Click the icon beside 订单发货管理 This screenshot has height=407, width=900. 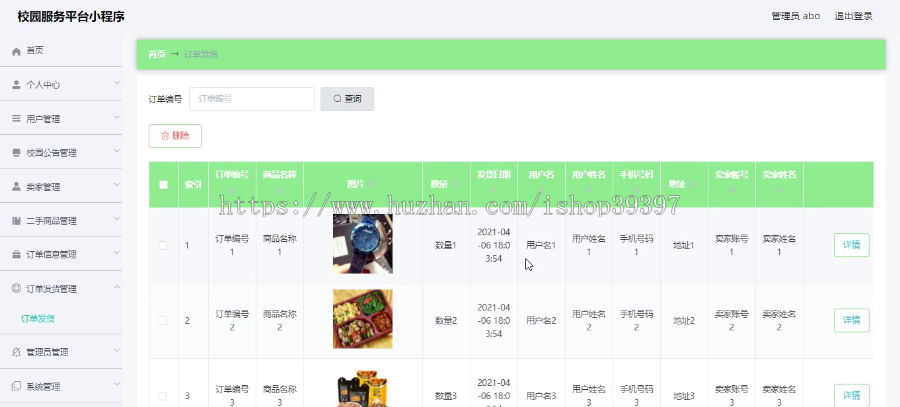click(x=16, y=289)
